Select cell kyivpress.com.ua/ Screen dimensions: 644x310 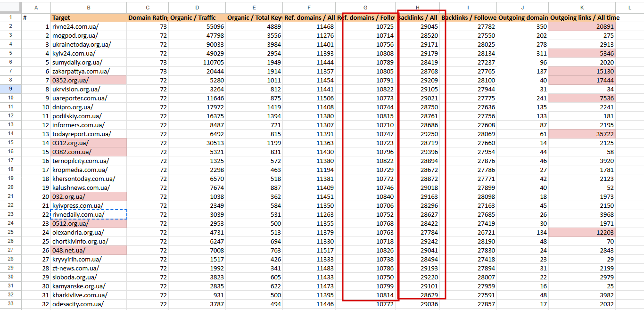coord(89,205)
